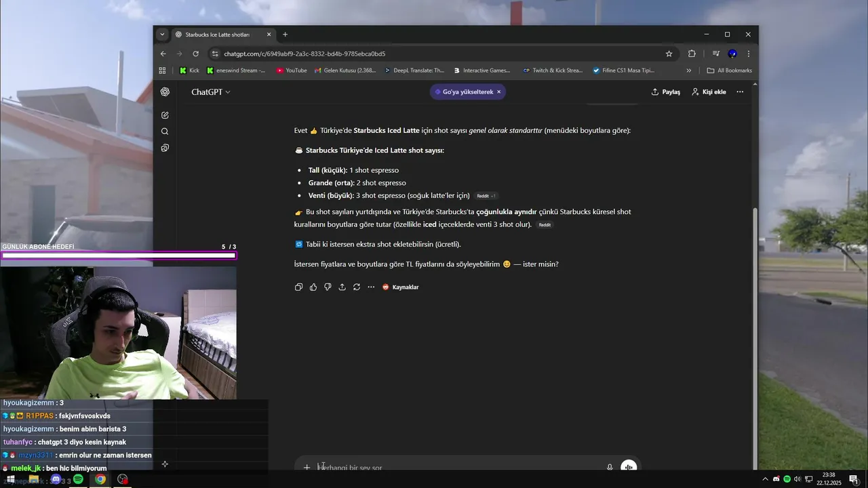Open the Gelen Kutusu Gmail bookmark
This screenshot has width=868, height=488.
point(344,70)
